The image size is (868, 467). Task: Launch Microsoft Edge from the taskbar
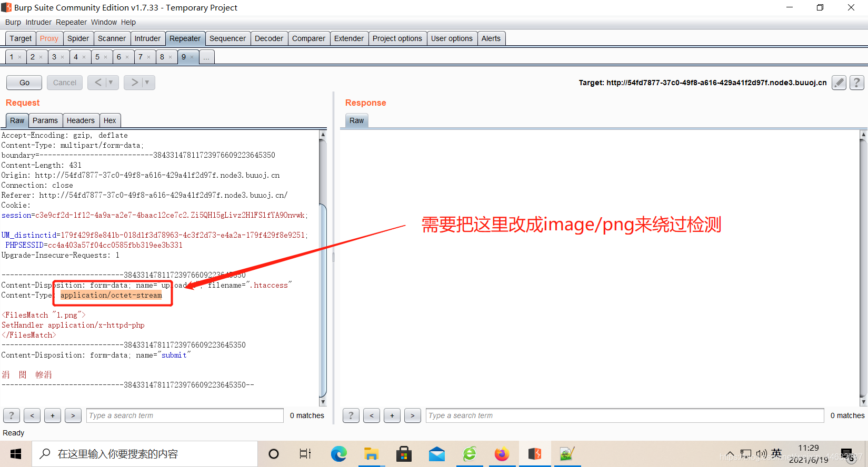pyautogui.click(x=338, y=454)
